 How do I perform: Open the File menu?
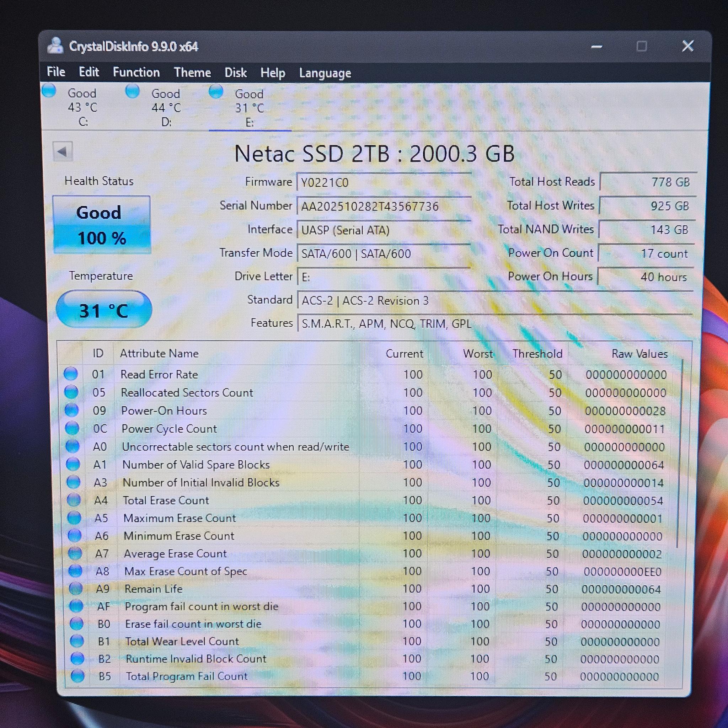56,71
